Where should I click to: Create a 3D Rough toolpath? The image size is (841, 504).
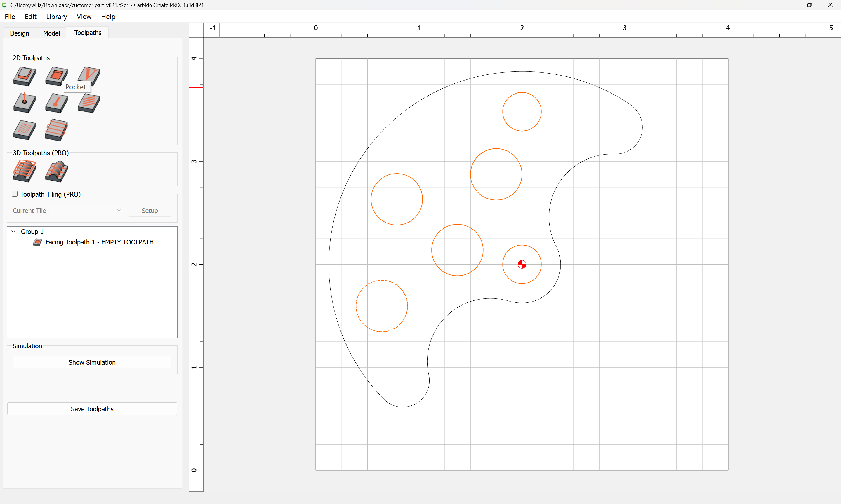pos(24,171)
